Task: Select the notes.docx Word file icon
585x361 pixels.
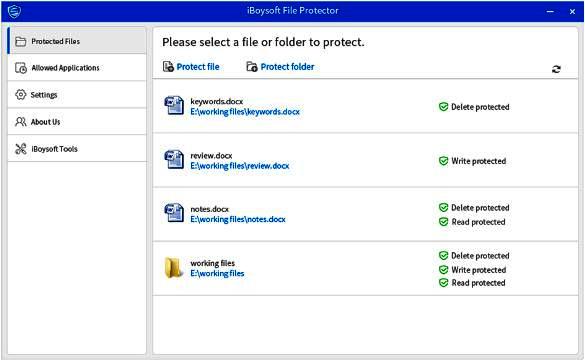Action: pyautogui.click(x=174, y=213)
